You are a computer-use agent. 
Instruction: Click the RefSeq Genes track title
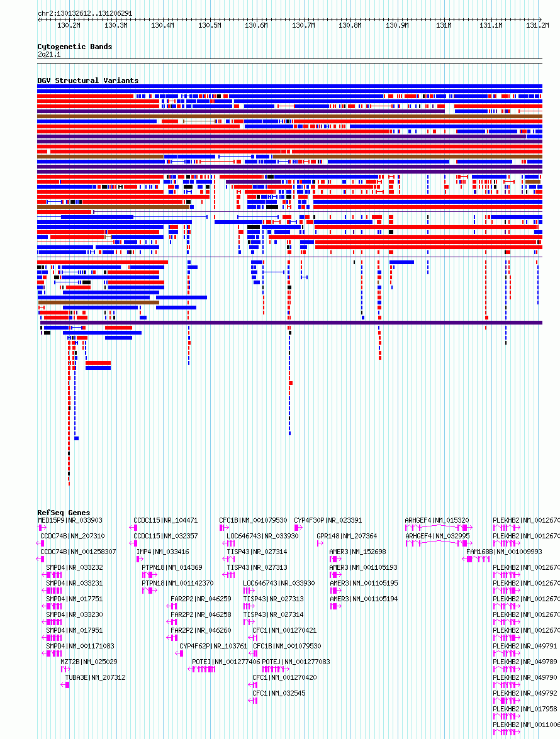pos(64,513)
